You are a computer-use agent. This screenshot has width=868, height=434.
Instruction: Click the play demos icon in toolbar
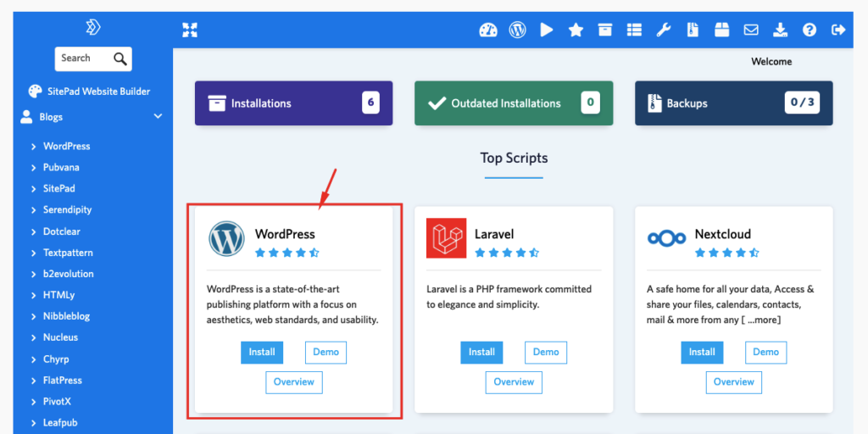tap(547, 30)
